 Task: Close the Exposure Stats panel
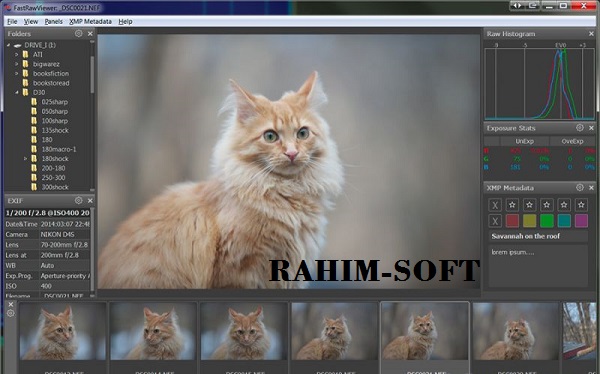click(591, 128)
